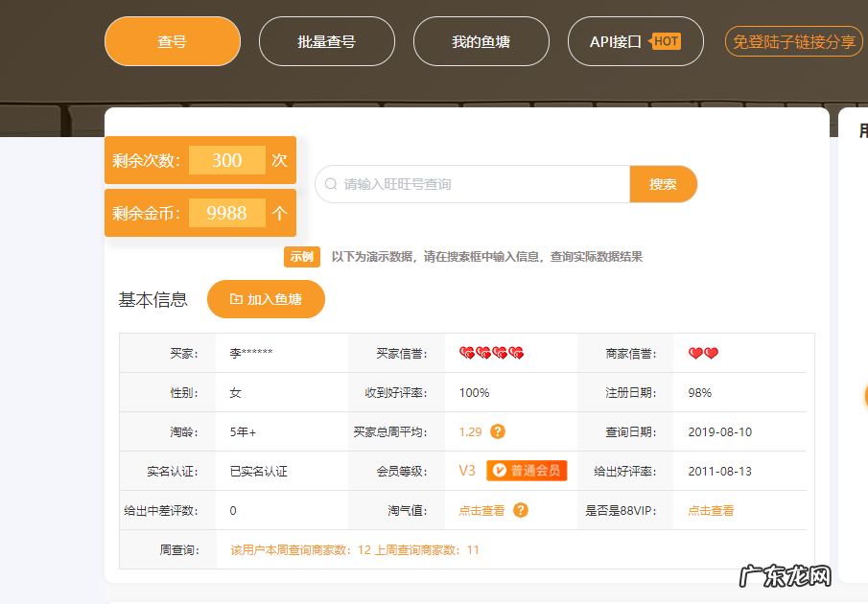Click the VIP icon in the 普通会员 badge

501,471
